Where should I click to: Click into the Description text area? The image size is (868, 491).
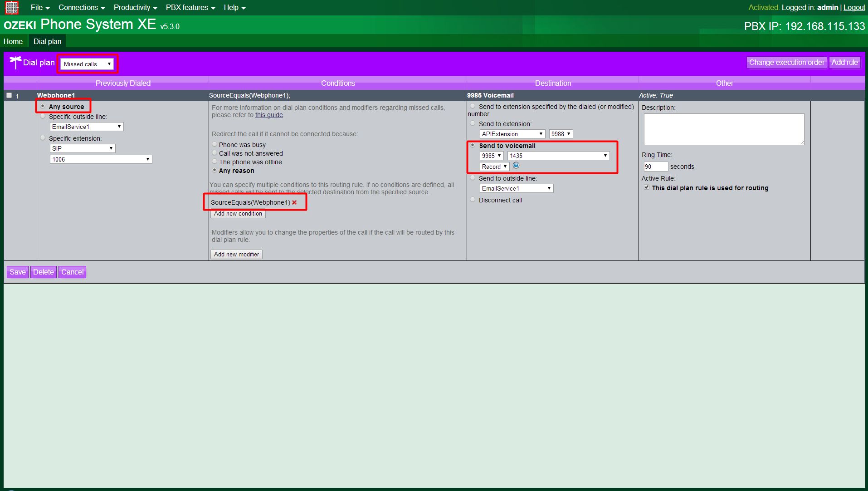[x=724, y=129]
